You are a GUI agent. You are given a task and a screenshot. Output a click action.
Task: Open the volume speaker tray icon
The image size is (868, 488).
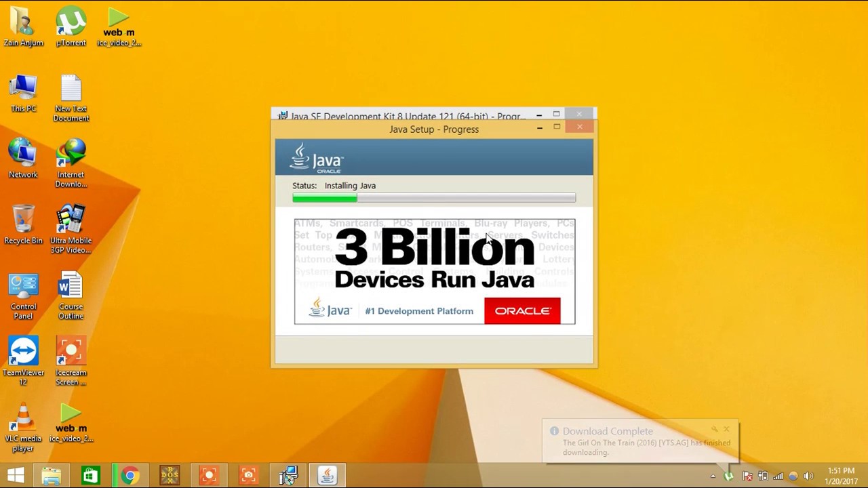tap(808, 476)
